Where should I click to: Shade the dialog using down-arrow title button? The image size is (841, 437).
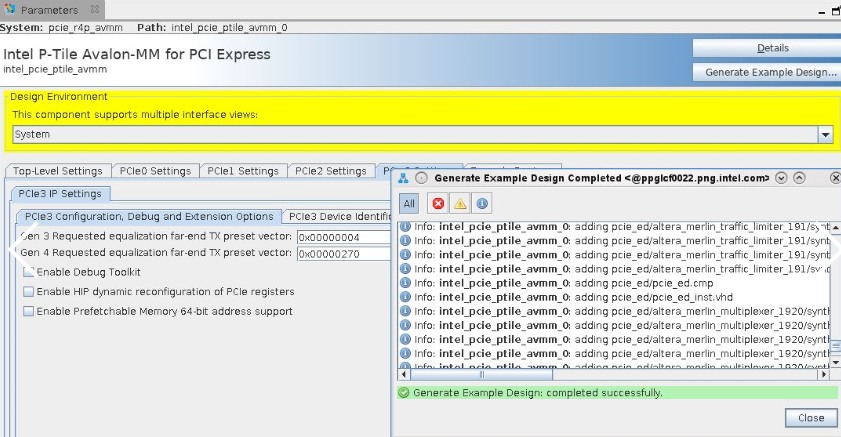[x=781, y=178]
